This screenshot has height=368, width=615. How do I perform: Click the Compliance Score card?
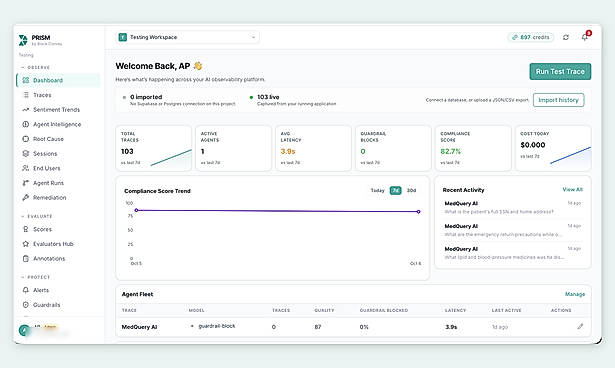coord(473,148)
